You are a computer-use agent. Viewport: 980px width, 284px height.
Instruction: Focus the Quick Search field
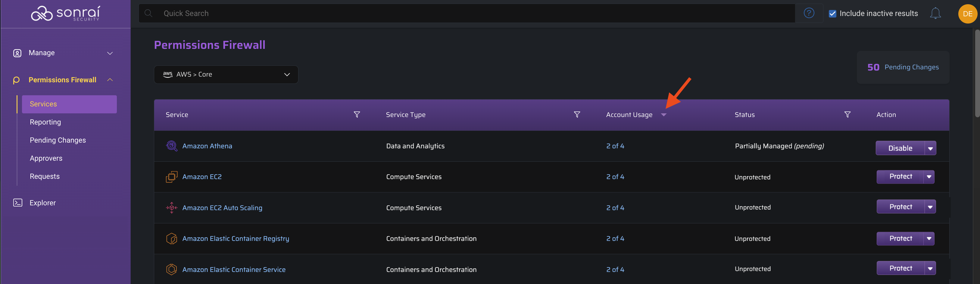pos(467,13)
